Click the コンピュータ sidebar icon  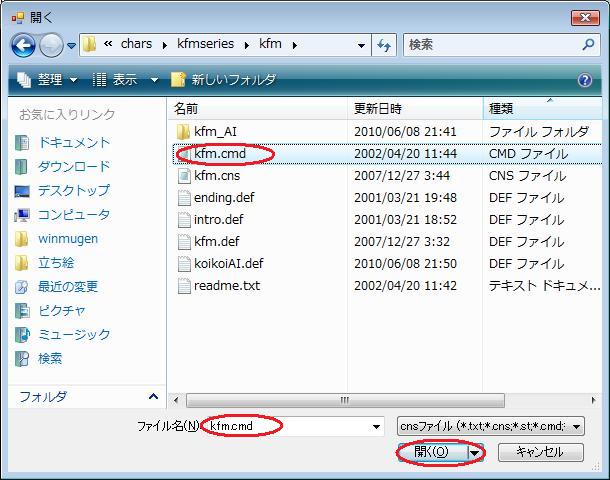coord(22,215)
